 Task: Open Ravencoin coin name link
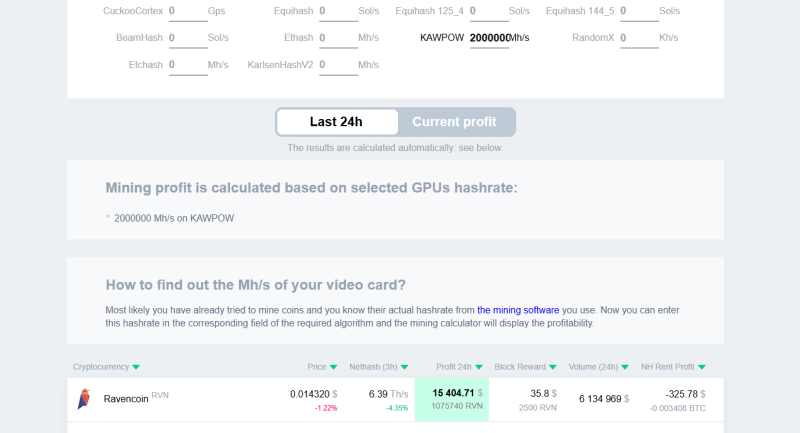pyautogui.click(x=126, y=398)
